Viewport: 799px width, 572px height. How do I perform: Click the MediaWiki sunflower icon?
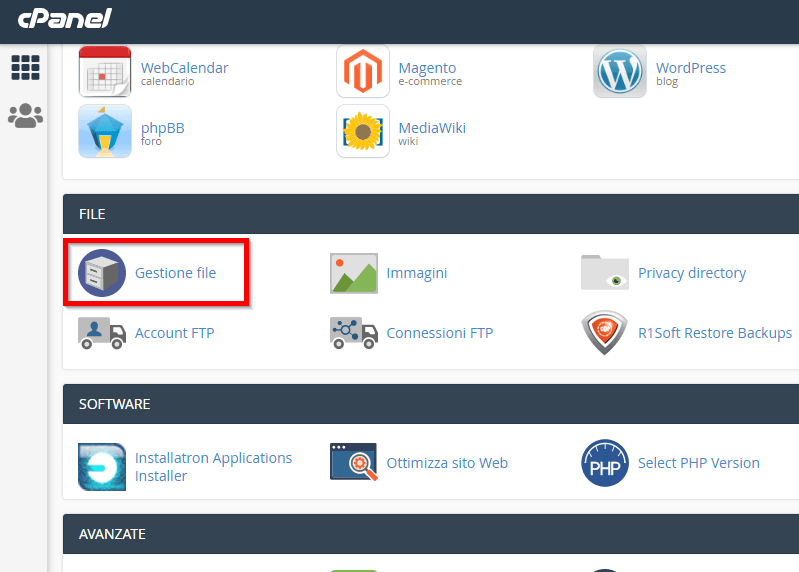pyautogui.click(x=363, y=131)
